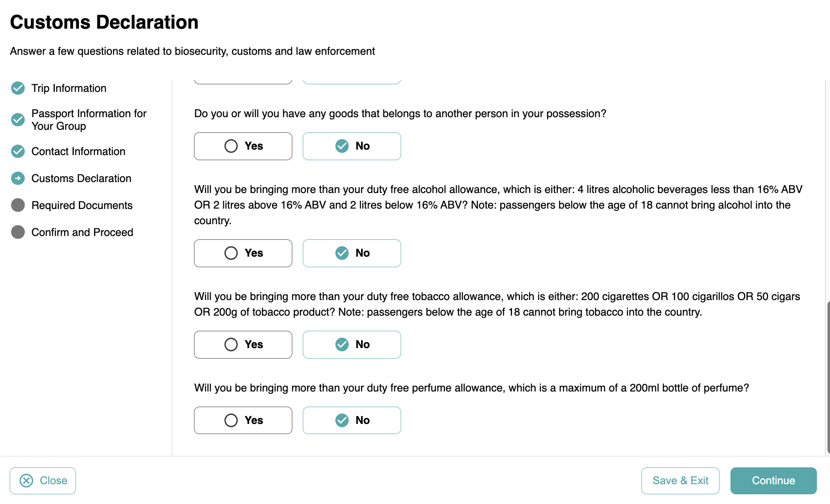This screenshot has height=504, width=830.
Task: Select Yes for exceeding alcohol allowance
Action: pos(243,253)
